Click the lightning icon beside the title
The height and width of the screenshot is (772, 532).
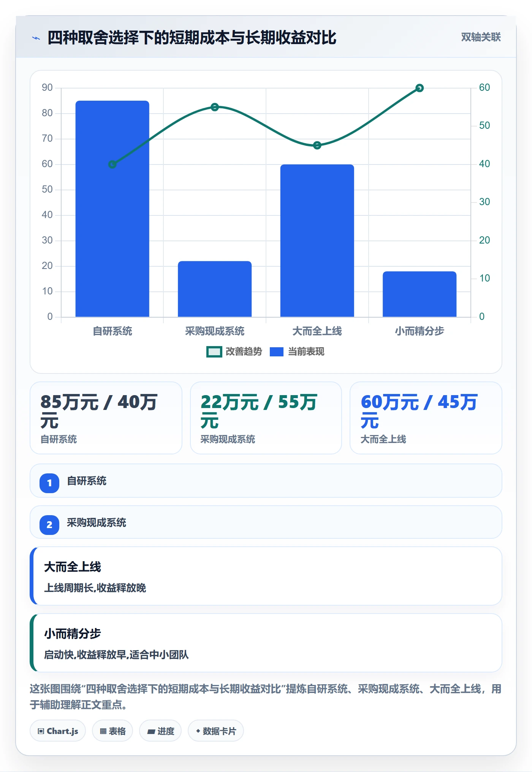coord(36,38)
